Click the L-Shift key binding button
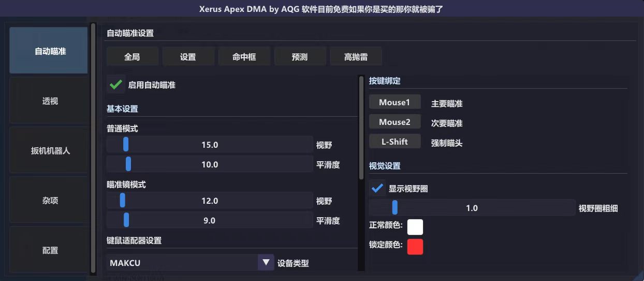Viewport: 644px width, 281px height. coord(394,142)
